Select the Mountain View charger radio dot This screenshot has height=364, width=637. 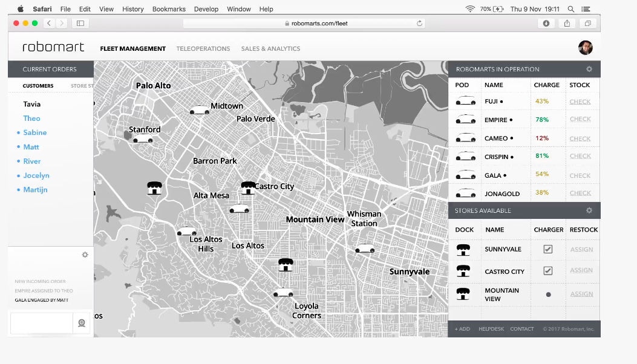(548, 294)
